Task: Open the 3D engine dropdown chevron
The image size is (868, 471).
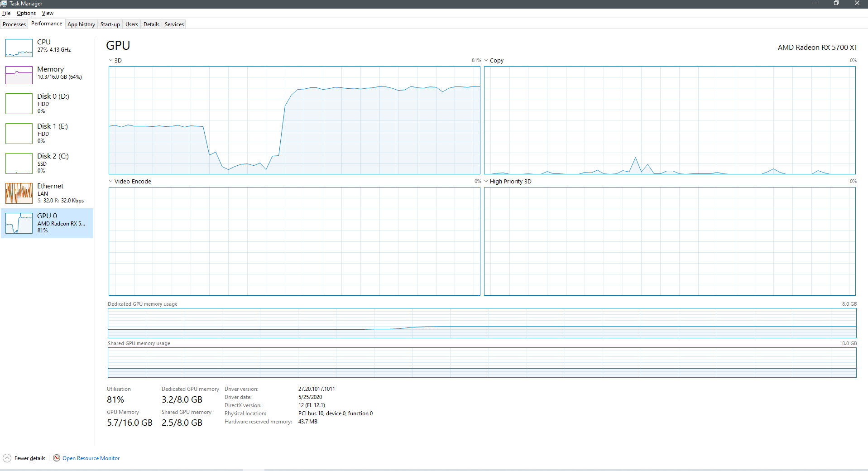Action: (110, 60)
